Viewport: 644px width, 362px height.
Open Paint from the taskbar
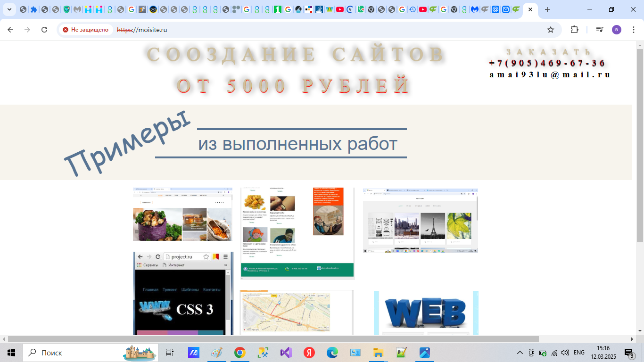tap(217, 353)
